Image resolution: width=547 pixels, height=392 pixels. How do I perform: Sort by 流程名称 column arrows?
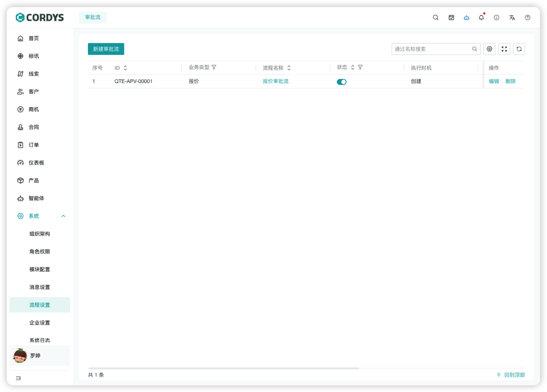pos(289,68)
